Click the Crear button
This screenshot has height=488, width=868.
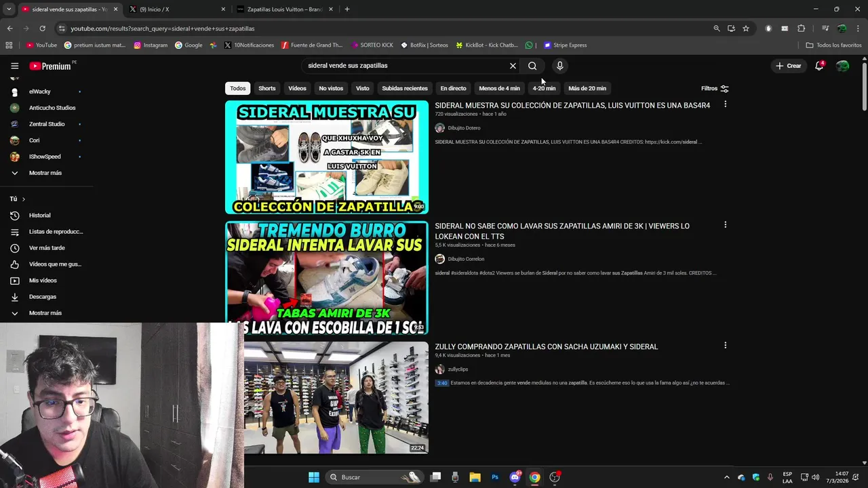tap(789, 66)
